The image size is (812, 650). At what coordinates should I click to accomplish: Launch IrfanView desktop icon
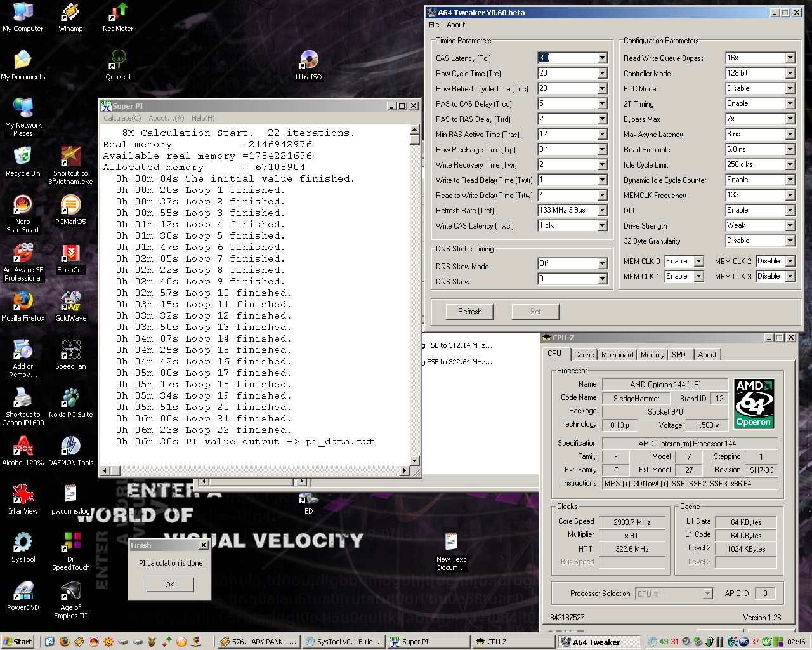23,500
